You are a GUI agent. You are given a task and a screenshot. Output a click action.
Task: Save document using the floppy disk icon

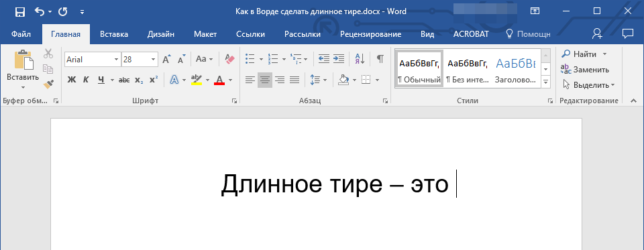[x=19, y=12]
